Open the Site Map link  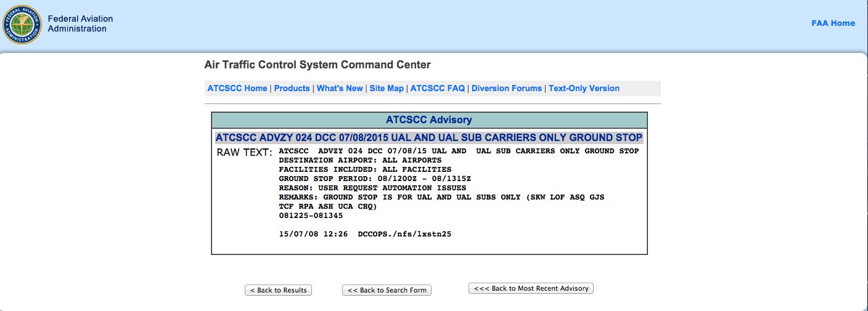click(387, 88)
